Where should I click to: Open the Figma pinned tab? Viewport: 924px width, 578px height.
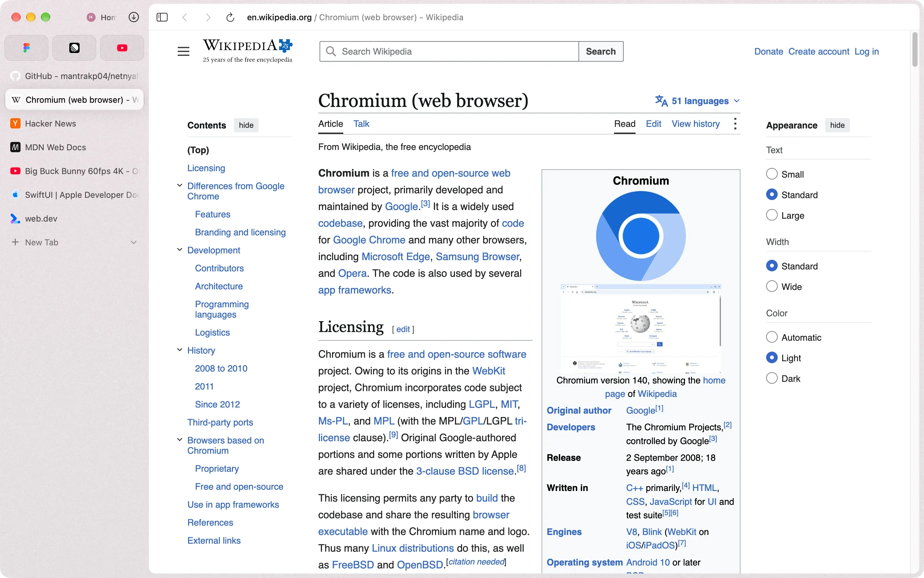pos(26,48)
